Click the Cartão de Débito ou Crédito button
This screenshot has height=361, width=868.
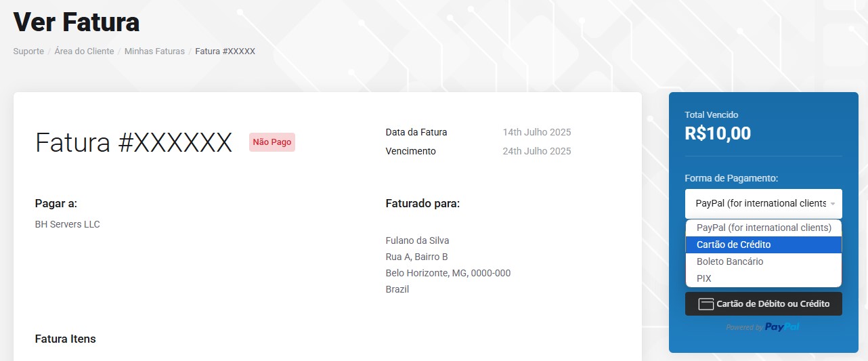(x=764, y=304)
